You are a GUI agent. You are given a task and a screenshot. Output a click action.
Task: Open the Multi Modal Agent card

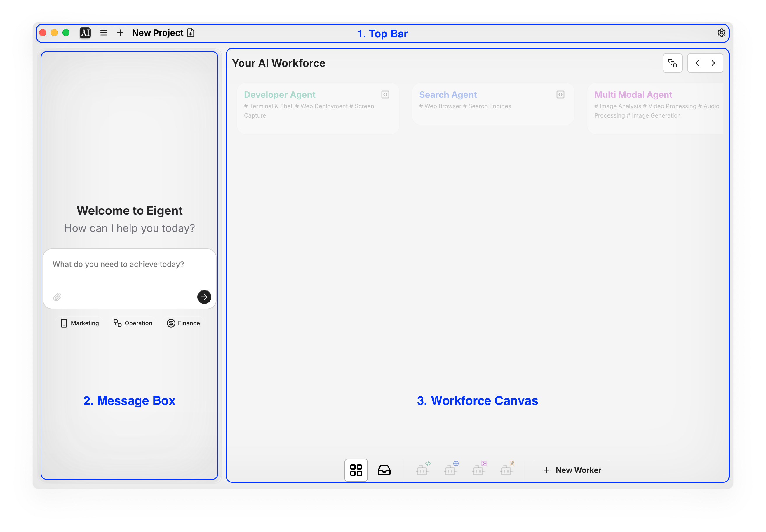(x=655, y=109)
